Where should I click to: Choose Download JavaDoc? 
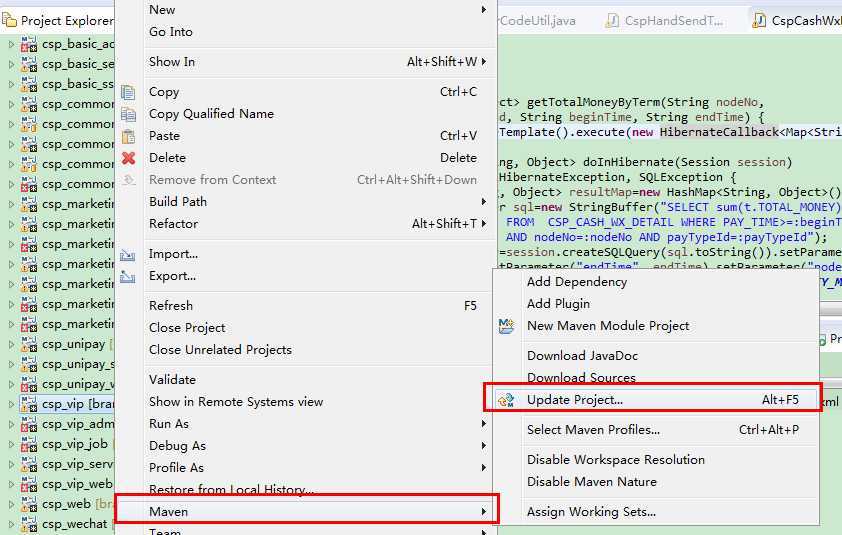click(x=656, y=356)
